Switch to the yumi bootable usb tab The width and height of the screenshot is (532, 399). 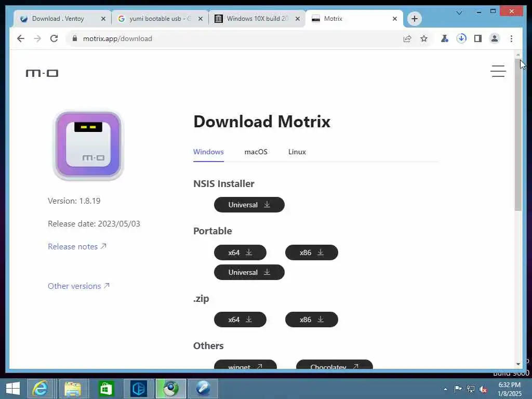(x=155, y=19)
